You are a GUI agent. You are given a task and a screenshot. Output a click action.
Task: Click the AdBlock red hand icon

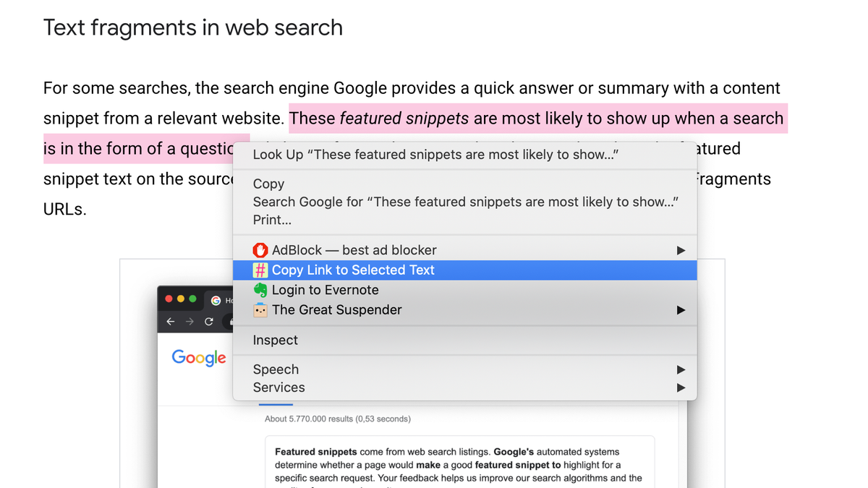coord(260,250)
